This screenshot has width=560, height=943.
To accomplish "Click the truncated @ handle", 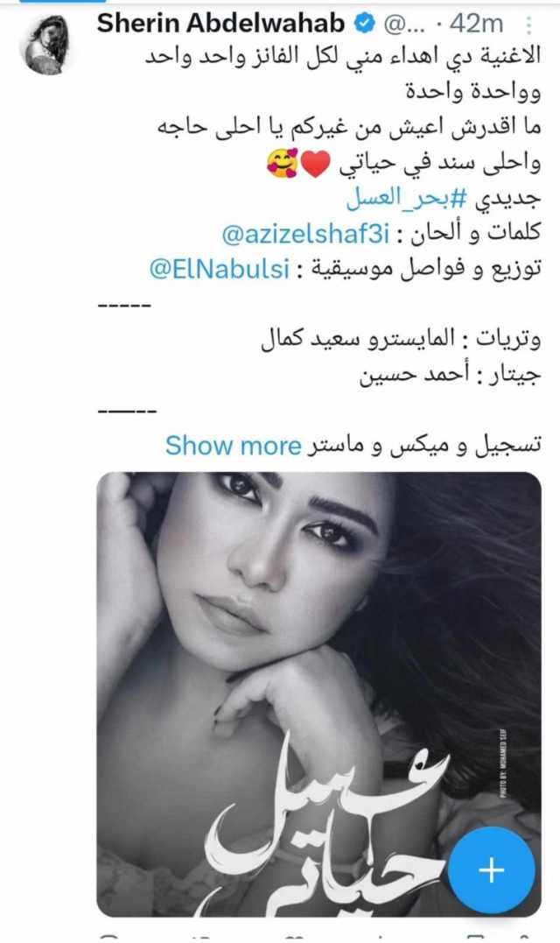I will [x=398, y=25].
